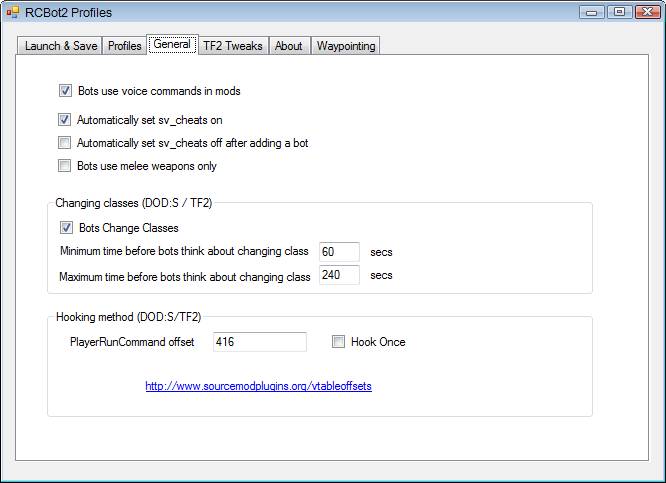This screenshot has width=666, height=483.
Task: Open the Launch & Save tab
Action: tap(60, 46)
